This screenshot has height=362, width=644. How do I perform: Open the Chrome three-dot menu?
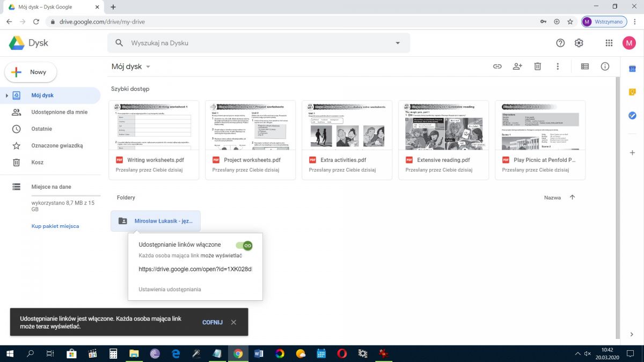point(635,21)
